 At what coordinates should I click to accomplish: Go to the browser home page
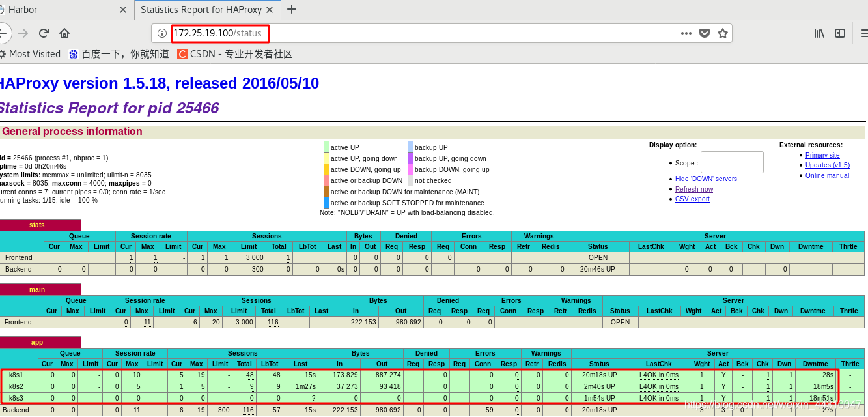[64, 33]
